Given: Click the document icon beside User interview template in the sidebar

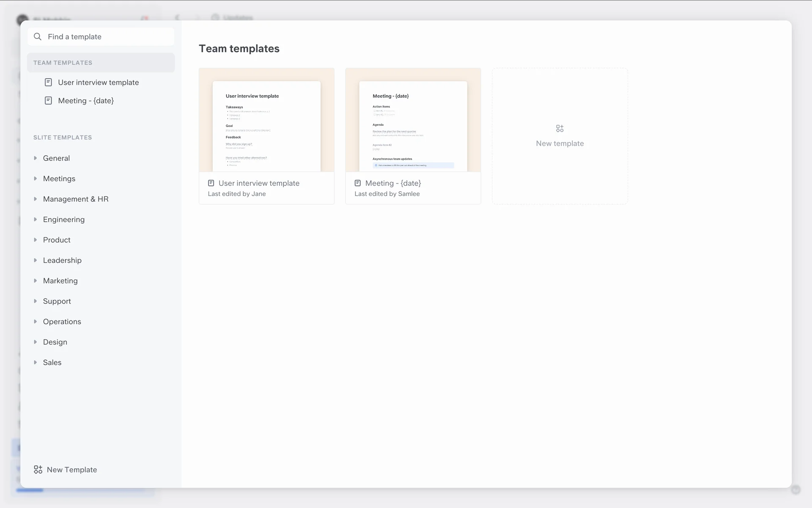Looking at the screenshot, I should click(48, 83).
